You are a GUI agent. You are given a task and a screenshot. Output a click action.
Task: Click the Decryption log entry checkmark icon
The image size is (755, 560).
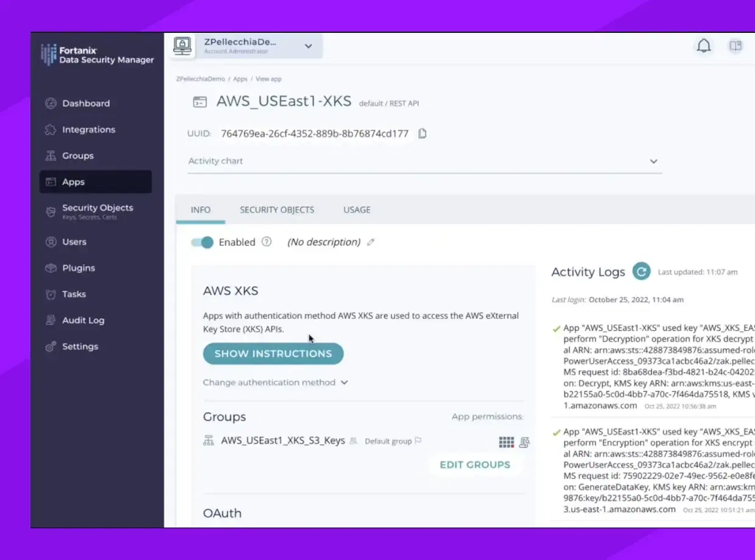557,329
